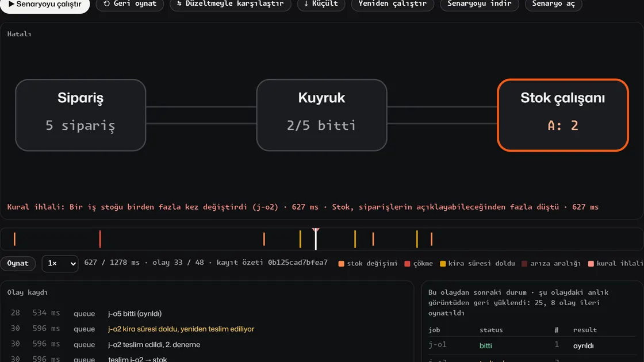Click the çökme legend swatch
The image size is (644, 362).
tap(407, 264)
